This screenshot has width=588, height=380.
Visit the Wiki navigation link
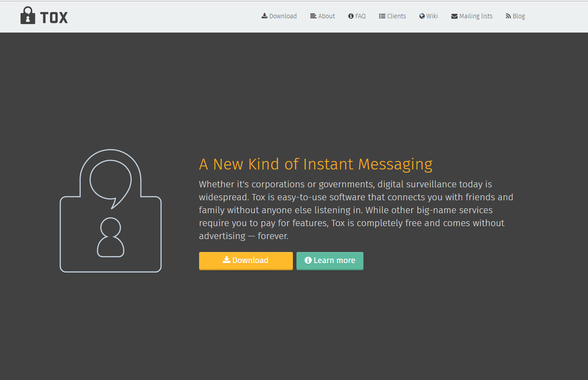(x=432, y=16)
